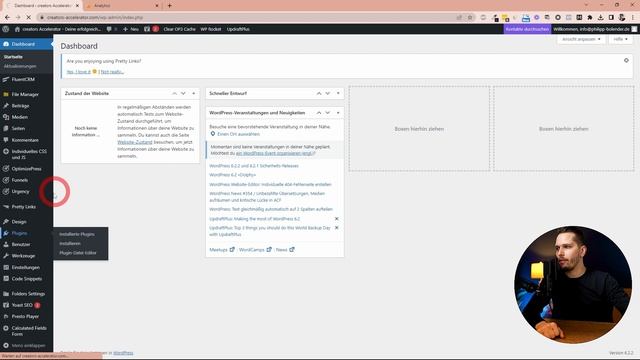Open Folders Settings in the sidebar
The width and height of the screenshot is (640, 360).
point(27,294)
